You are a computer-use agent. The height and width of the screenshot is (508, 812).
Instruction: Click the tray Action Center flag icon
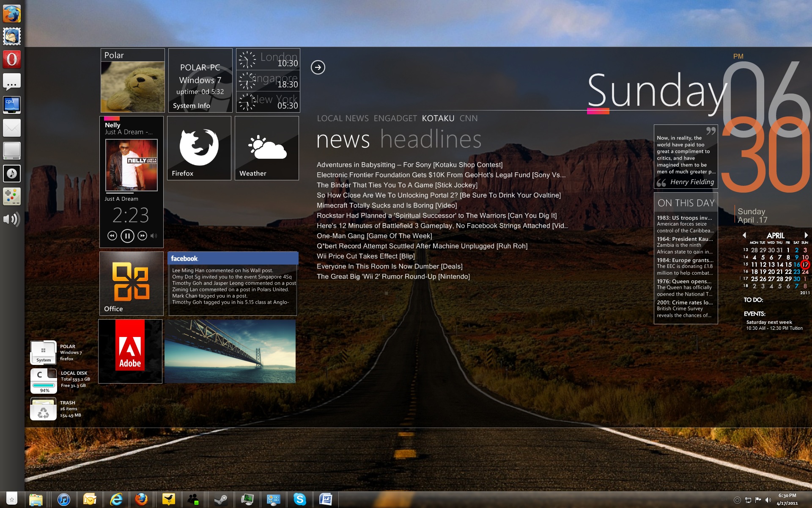click(x=758, y=500)
